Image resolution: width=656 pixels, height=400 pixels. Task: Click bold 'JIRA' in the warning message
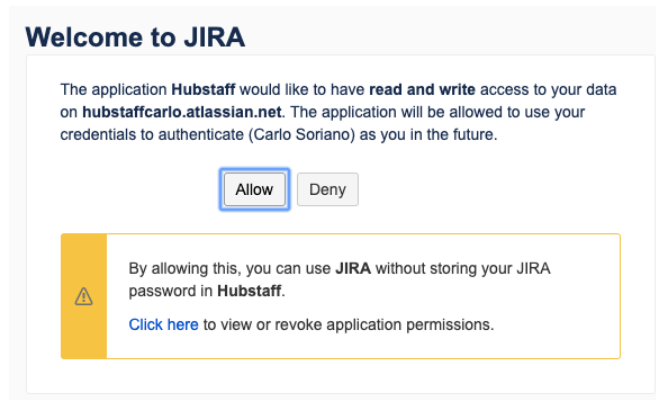(x=354, y=269)
